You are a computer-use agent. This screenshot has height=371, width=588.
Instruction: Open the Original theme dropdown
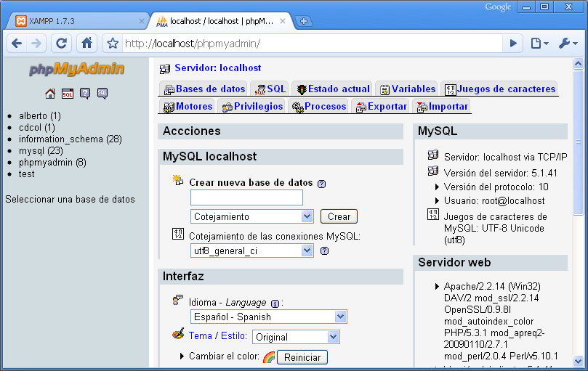[296, 337]
